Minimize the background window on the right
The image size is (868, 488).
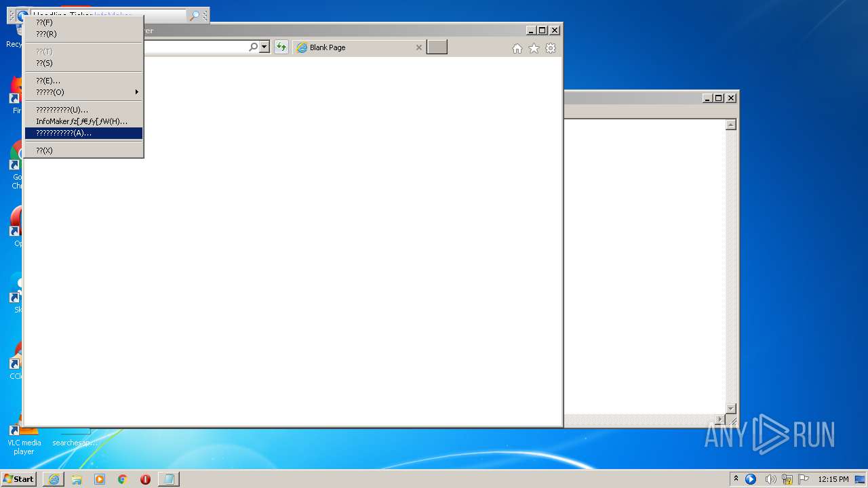[707, 98]
